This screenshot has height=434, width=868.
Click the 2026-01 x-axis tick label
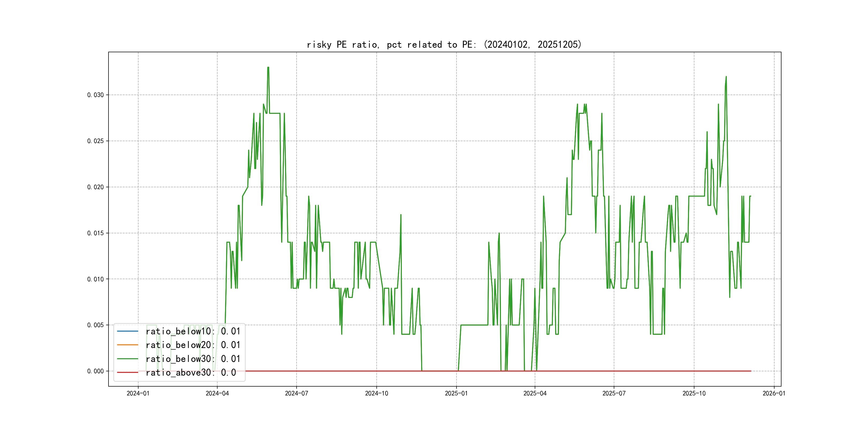(774, 393)
